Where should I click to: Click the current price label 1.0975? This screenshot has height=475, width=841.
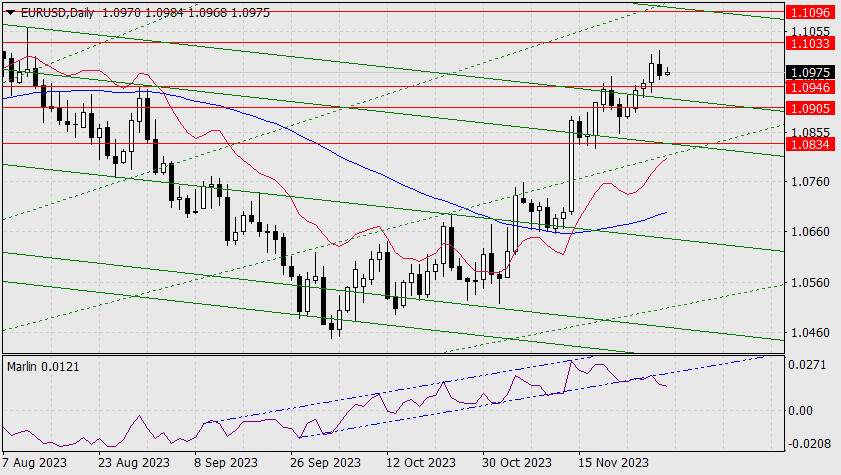[x=810, y=72]
